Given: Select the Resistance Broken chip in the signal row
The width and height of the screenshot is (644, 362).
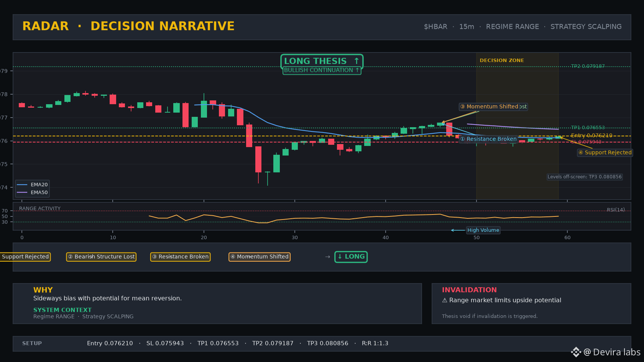Looking at the screenshot, I should (181, 257).
